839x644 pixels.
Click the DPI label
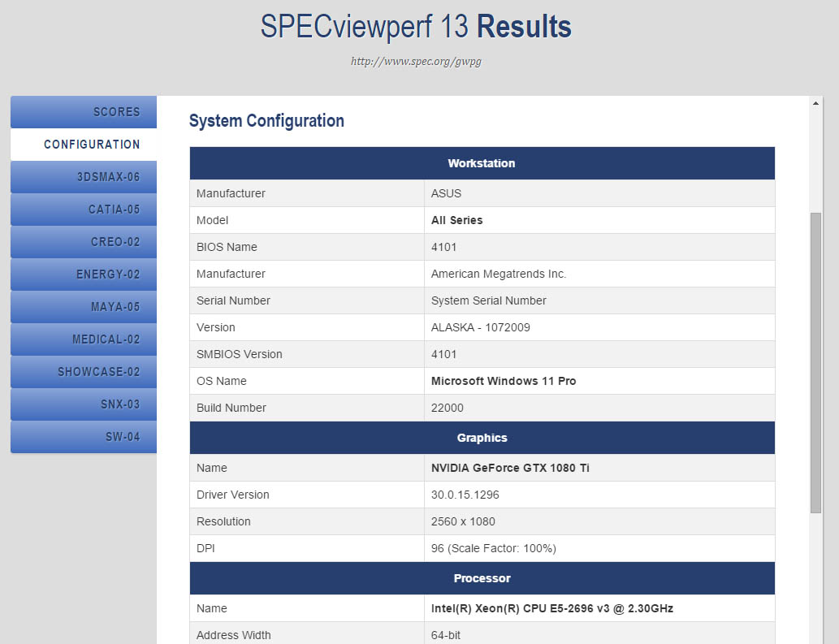(x=205, y=548)
